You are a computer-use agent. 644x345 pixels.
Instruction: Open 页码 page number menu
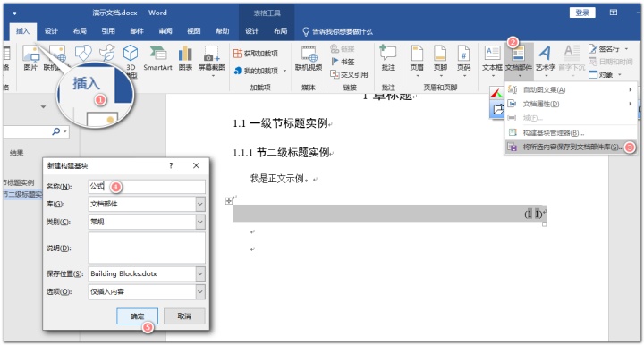click(x=463, y=61)
